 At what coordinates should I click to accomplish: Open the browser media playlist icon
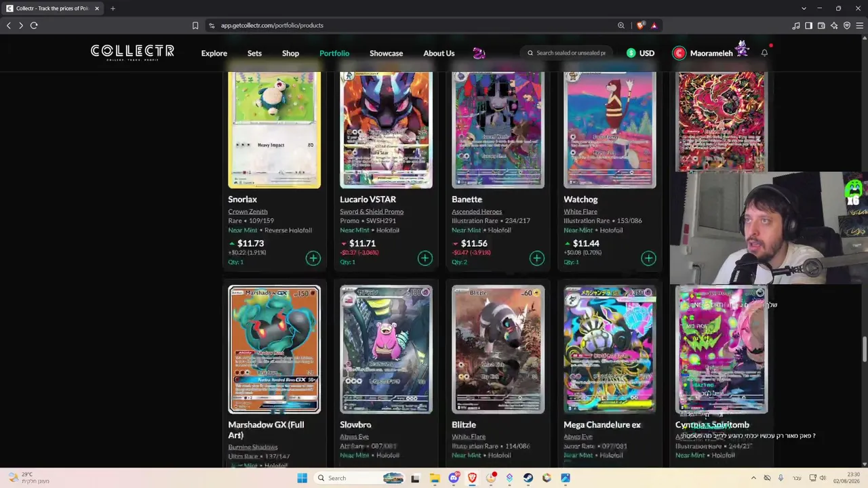tap(796, 25)
